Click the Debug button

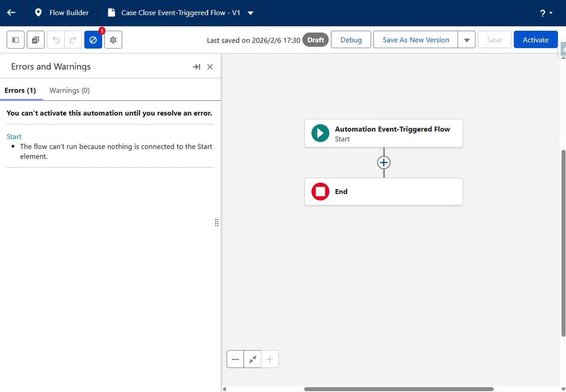[x=351, y=40]
